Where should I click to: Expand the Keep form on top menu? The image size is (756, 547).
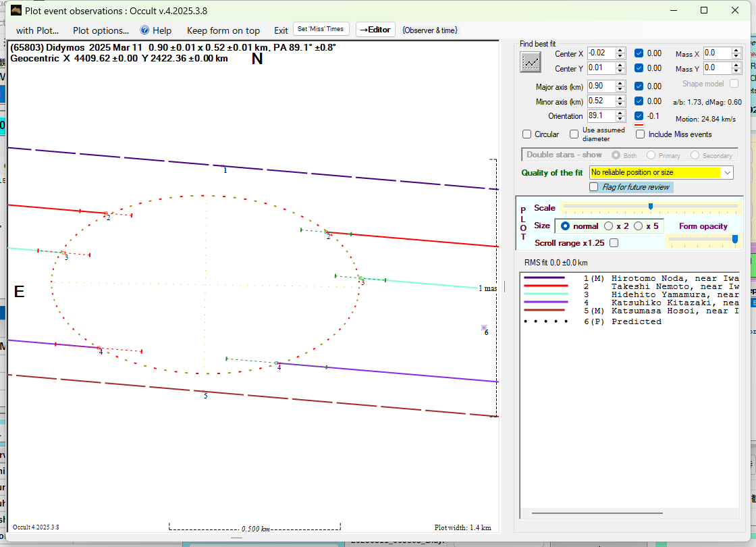click(x=223, y=30)
